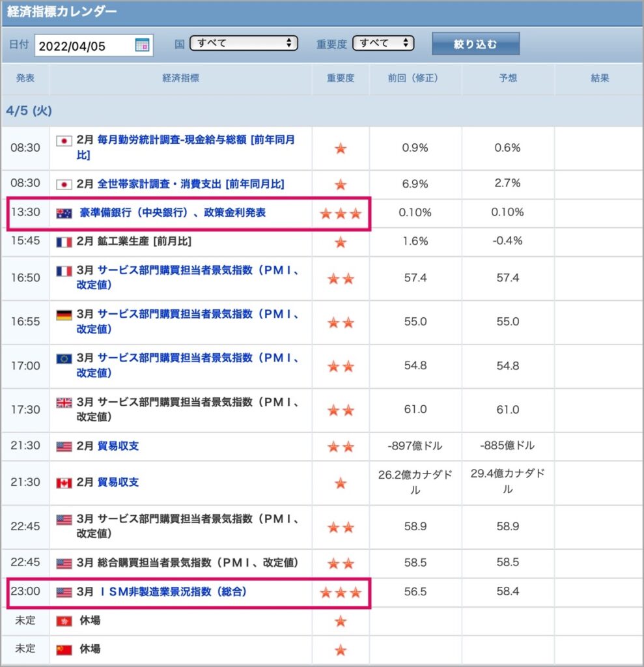Click the Australia flag in the 13:30 row

point(64,213)
